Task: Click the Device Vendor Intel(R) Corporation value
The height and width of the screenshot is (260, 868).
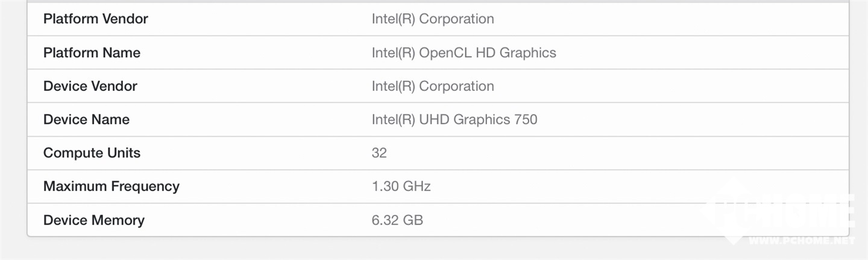Action: coord(433,86)
